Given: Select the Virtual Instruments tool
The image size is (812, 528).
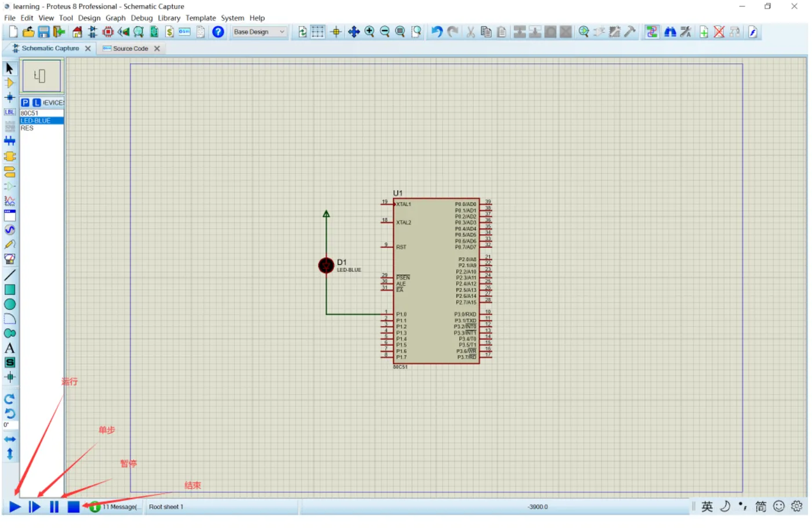Looking at the screenshot, I should (x=9, y=259).
